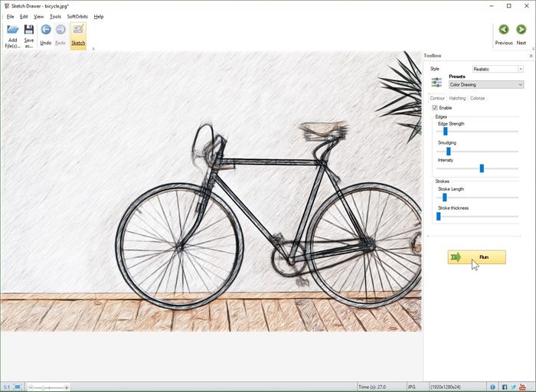Undo the last action
Screen dimensions: 536x392
(46, 34)
